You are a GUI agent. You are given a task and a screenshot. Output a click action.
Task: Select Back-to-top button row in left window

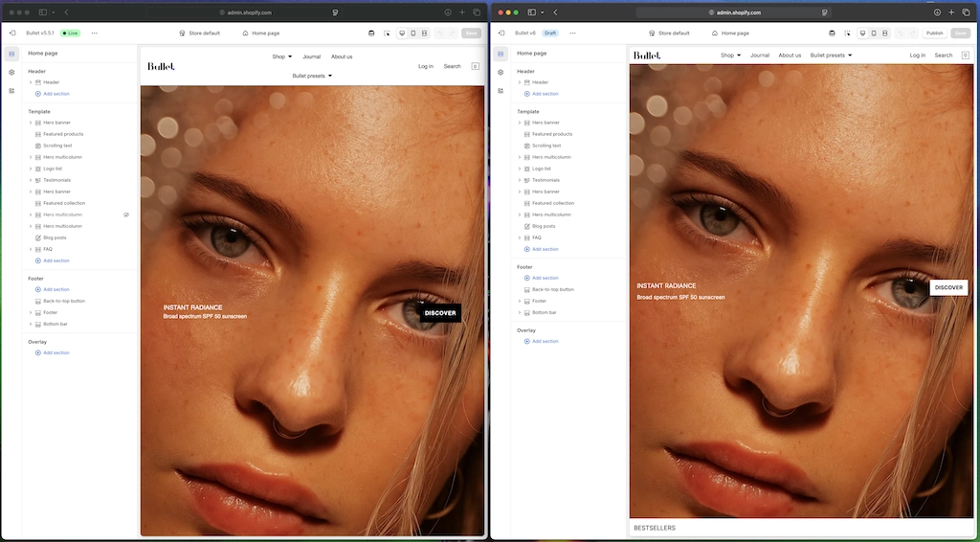tap(79, 302)
